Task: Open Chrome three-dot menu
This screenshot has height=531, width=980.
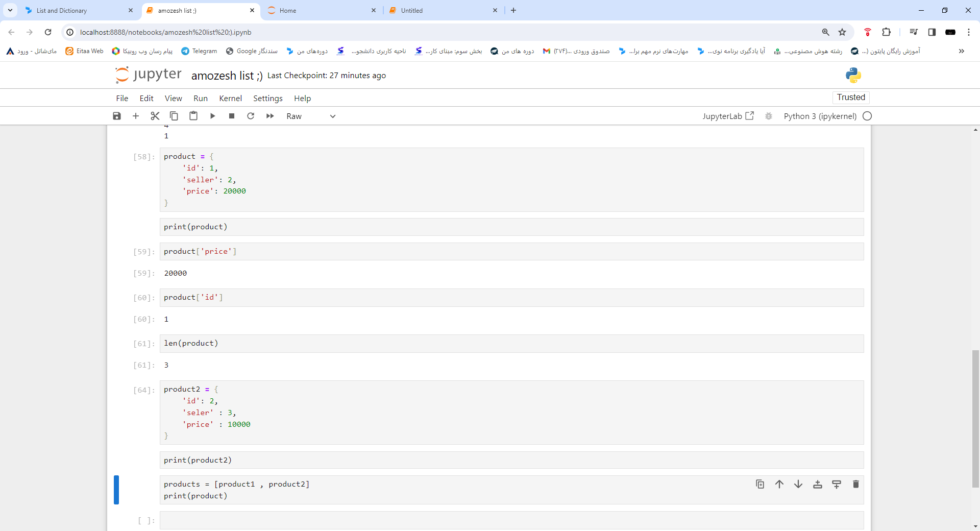Action: pos(969,32)
